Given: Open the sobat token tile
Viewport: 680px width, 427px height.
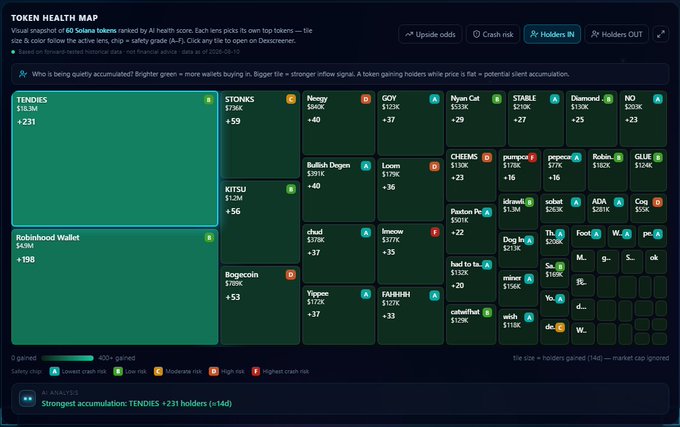Looking at the screenshot, I should pos(562,209).
